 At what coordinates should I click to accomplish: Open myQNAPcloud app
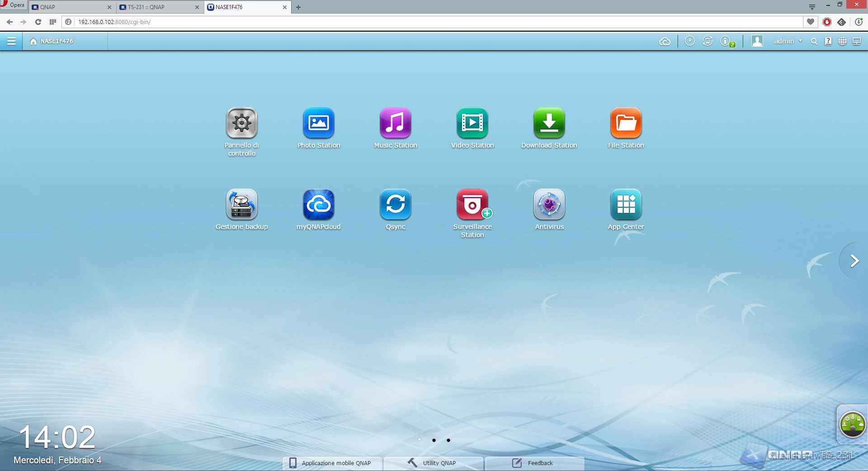(x=318, y=205)
